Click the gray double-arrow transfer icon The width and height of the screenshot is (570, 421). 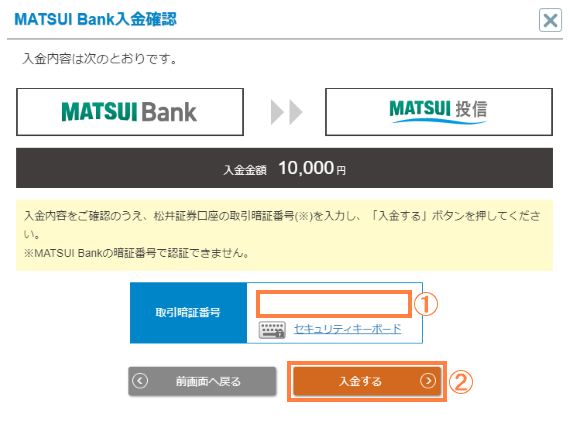[286, 112]
